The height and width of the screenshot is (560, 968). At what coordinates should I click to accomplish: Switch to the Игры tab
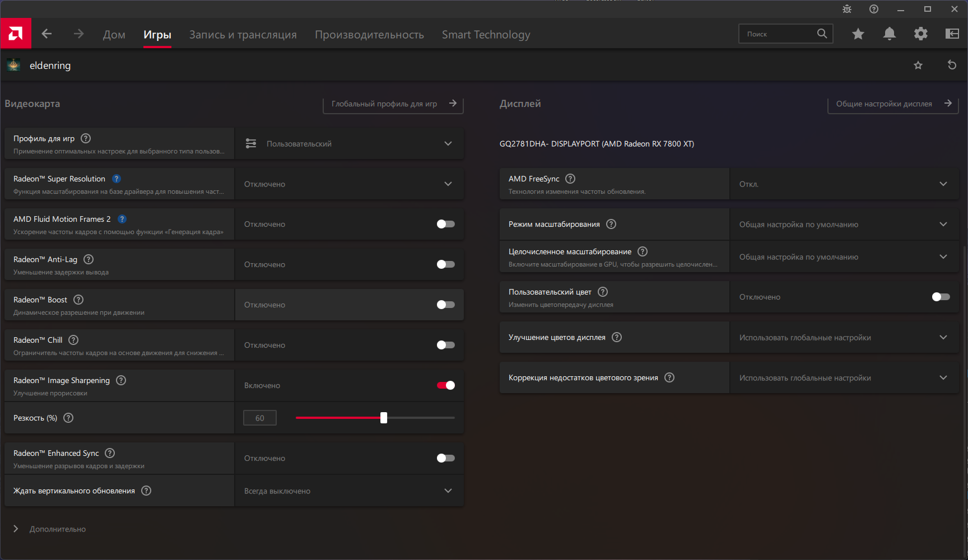click(157, 35)
